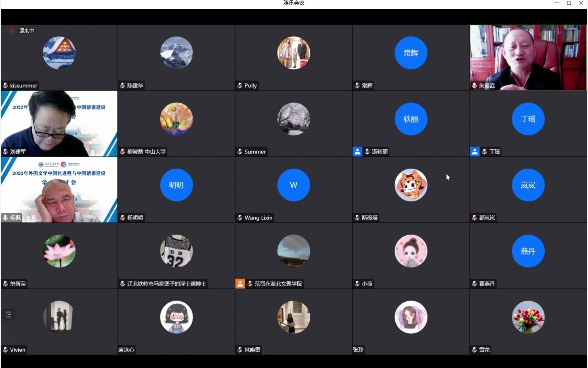The width and height of the screenshot is (588, 368).
Task: Click the orange member badge beside 范司永湖北文理学院
Action: click(x=240, y=283)
